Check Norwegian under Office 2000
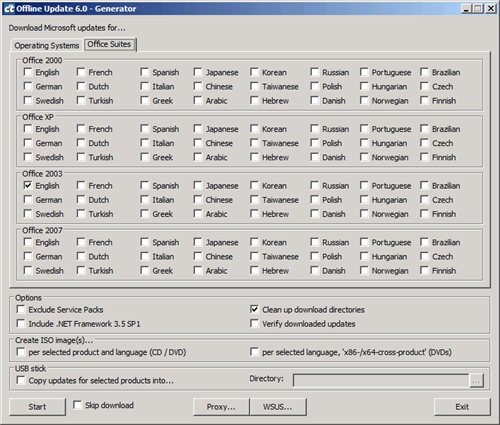The height and width of the screenshot is (425, 500). [x=364, y=100]
